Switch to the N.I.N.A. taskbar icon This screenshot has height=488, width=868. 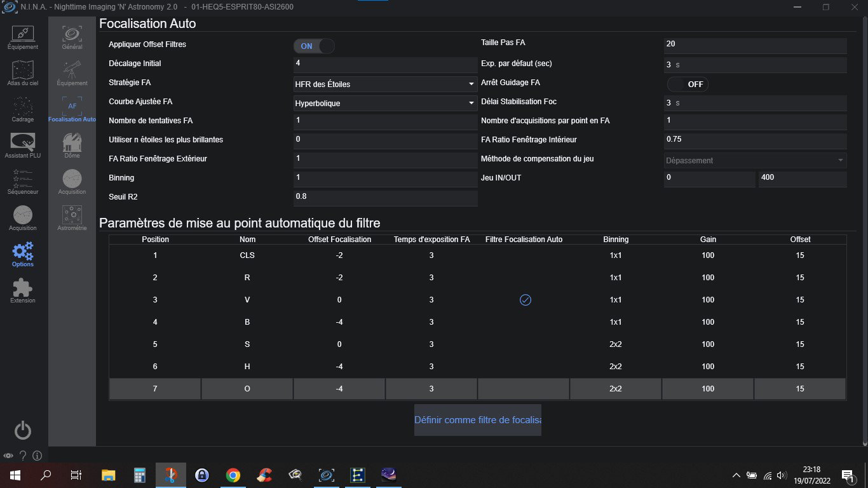[327, 475]
